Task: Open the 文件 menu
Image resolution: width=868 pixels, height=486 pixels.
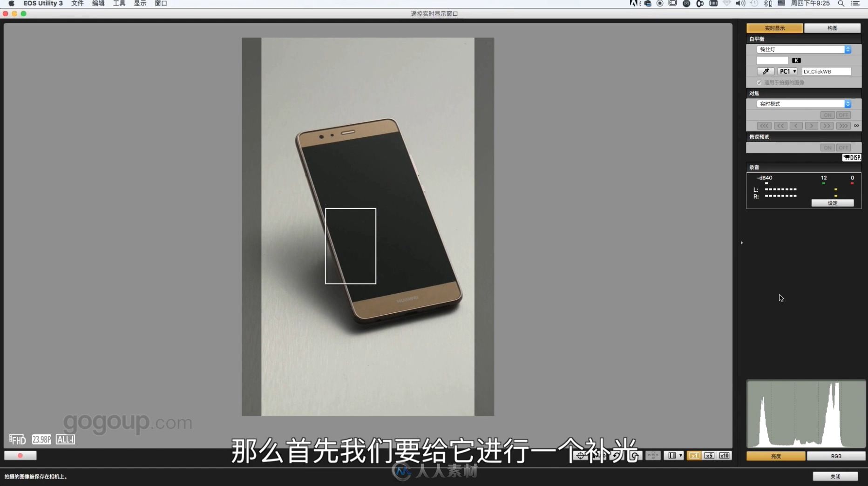Action: 77,3
